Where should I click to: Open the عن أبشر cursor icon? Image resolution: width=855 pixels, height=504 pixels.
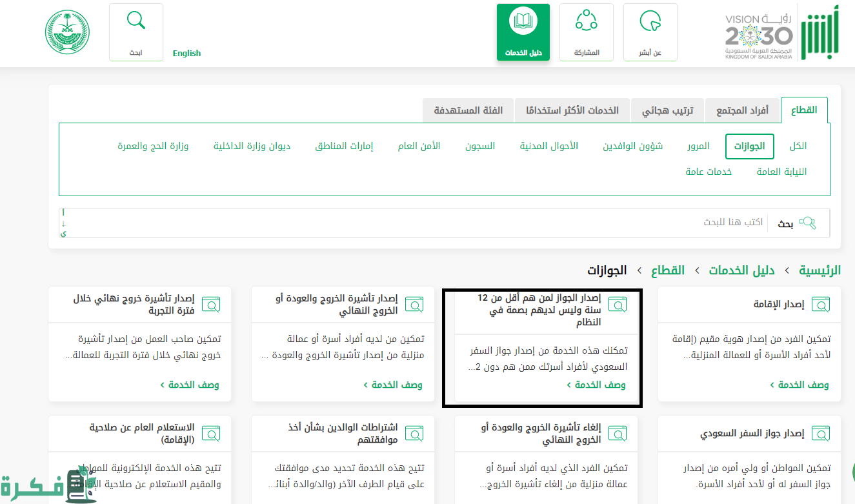pyautogui.click(x=650, y=22)
